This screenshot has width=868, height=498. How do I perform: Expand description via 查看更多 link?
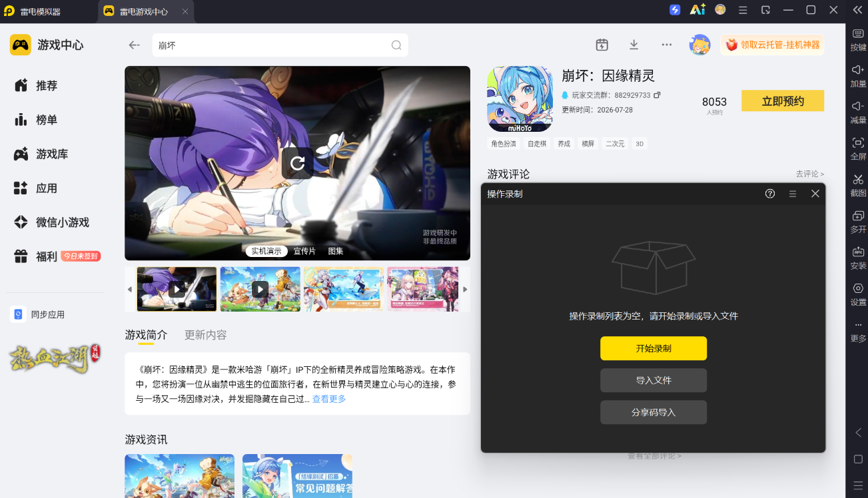[329, 399]
